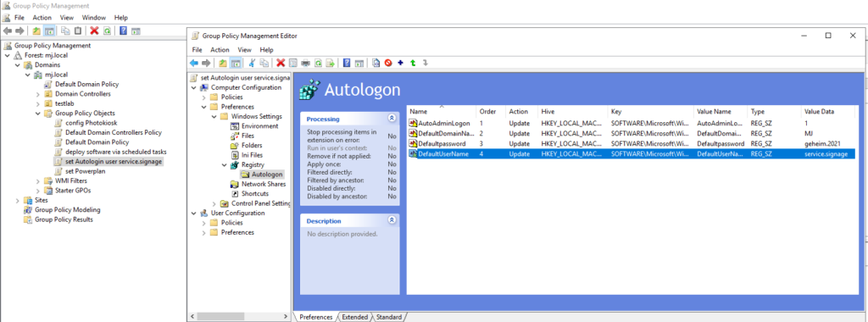Open the View menu in Editor window

(245, 50)
